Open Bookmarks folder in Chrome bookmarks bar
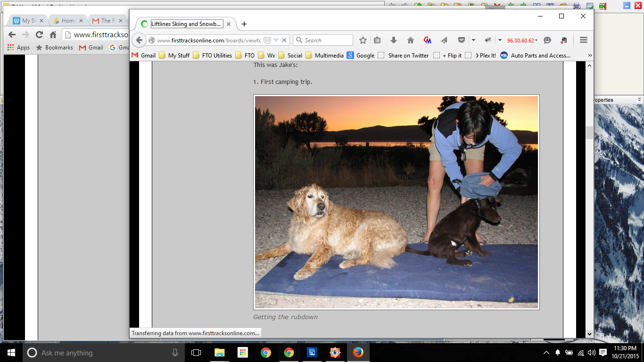644x362 pixels. pyautogui.click(x=54, y=48)
